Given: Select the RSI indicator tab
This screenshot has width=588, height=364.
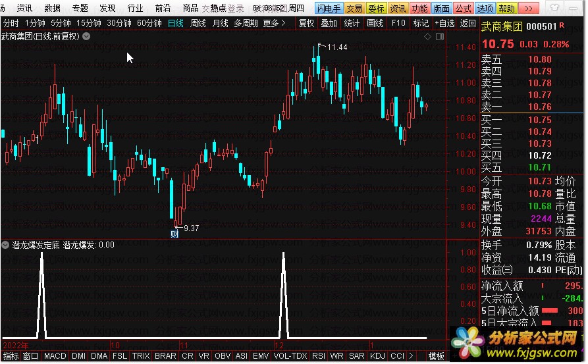Looking at the screenshot, I should (x=319, y=355).
